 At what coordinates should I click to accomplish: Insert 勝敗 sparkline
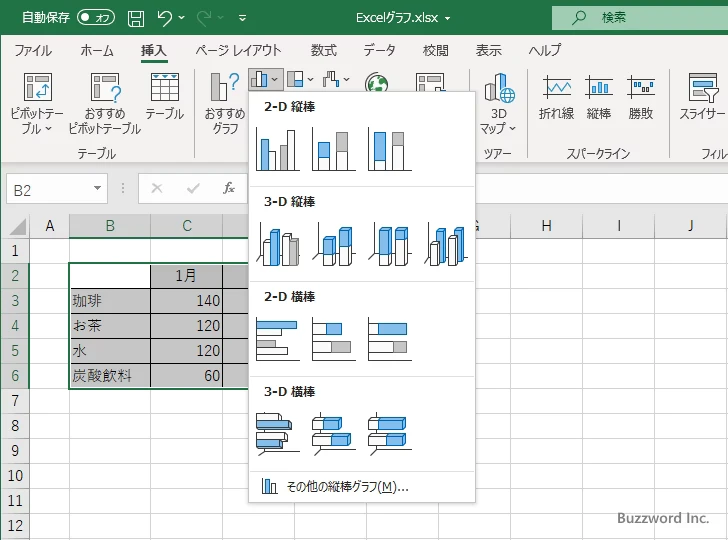[641, 97]
